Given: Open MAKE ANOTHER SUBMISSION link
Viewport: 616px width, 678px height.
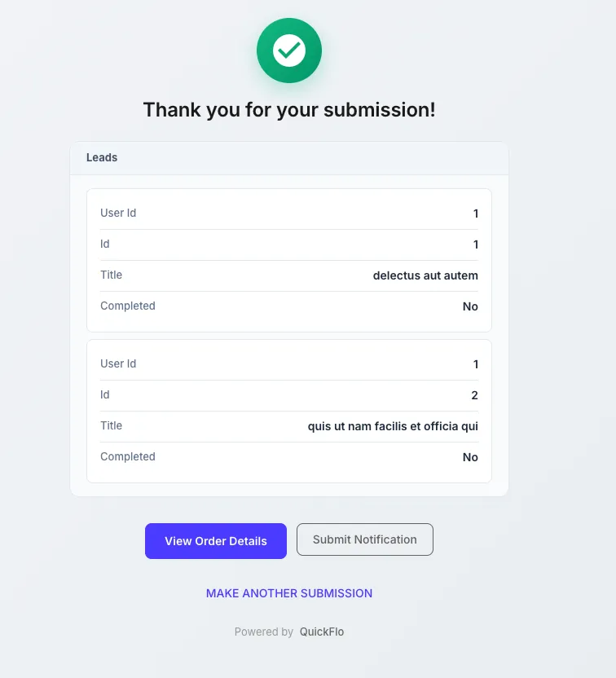Looking at the screenshot, I should click(289, 593).
